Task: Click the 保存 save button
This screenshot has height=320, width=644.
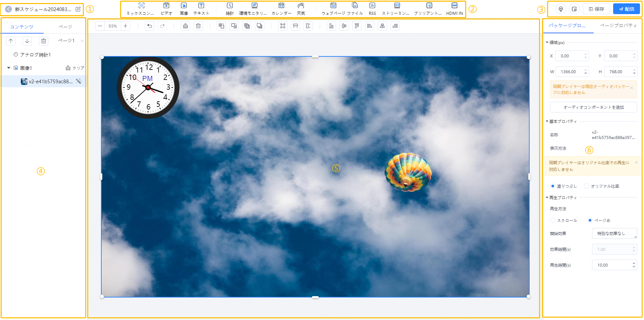Action: [596, 9]
